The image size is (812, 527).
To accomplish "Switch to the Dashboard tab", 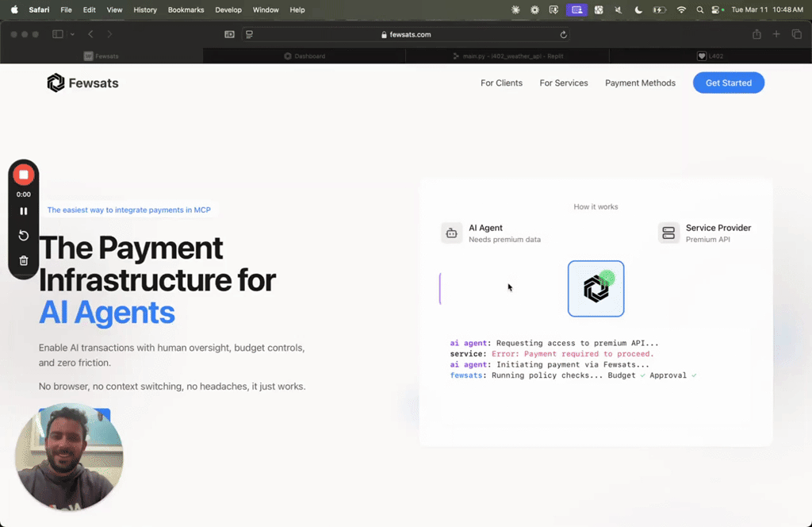I will (x=304, y=56).
